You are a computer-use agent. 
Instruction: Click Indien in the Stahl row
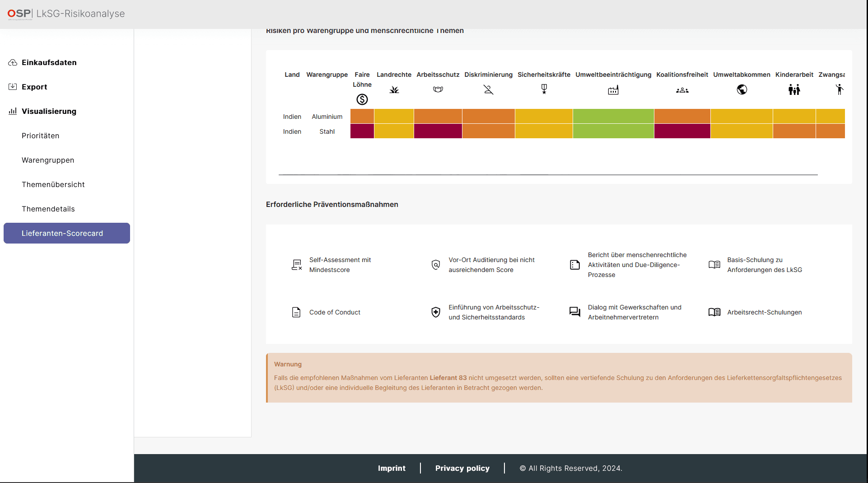(x=292, y=131)
